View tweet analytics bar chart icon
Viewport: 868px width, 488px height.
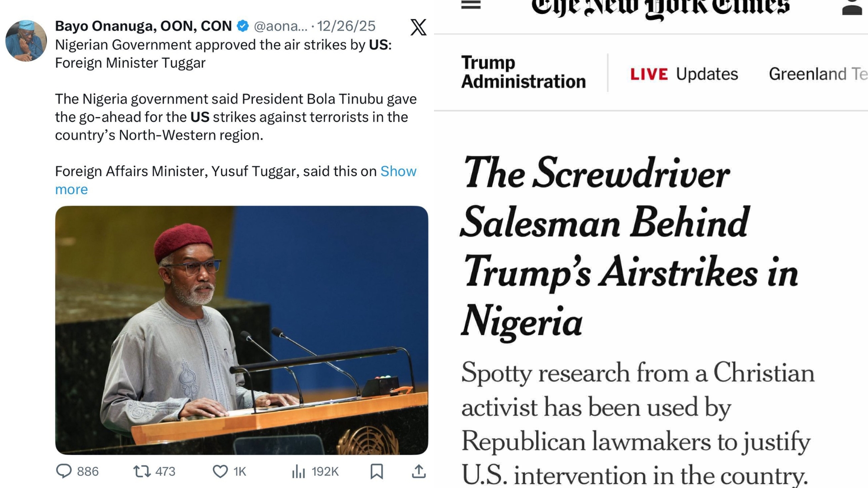(x=298, y=472)
